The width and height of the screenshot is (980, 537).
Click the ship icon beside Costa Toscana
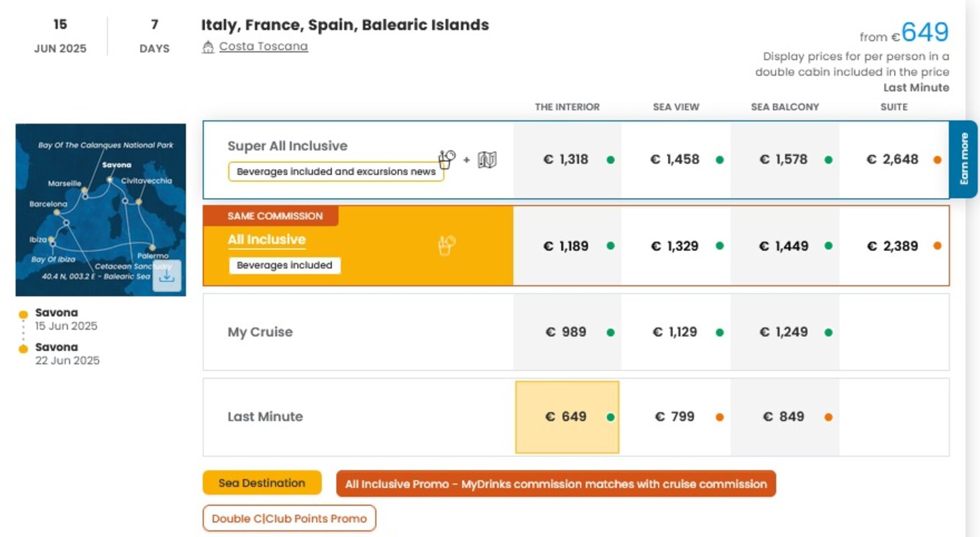208,47
